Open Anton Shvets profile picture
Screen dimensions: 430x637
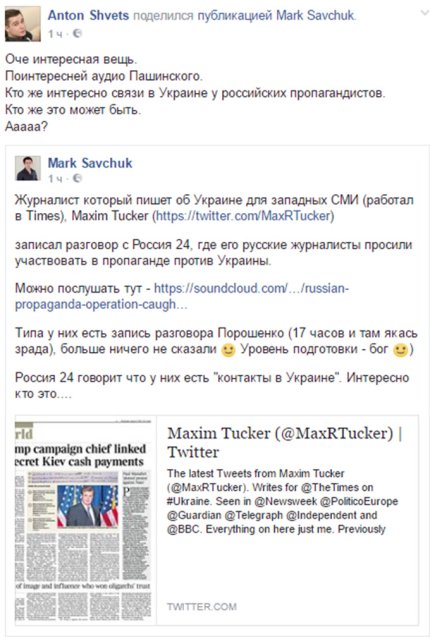tap(23, 24)
